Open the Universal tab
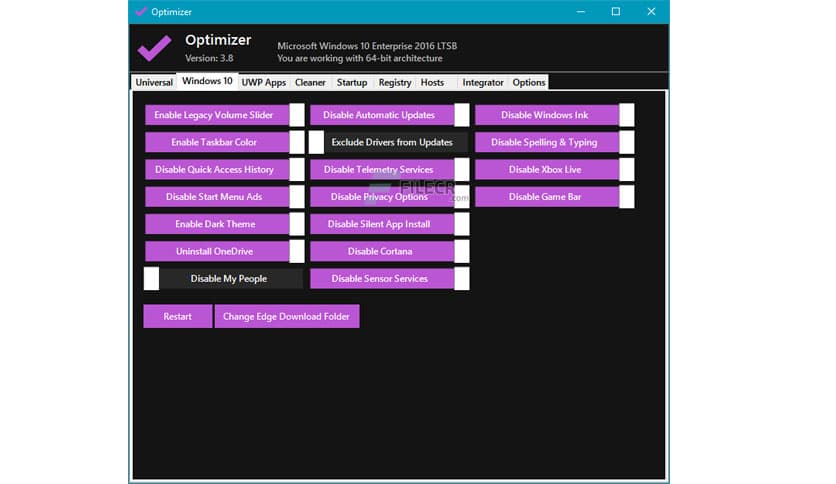The width and height of the screenshot is (836, 484). pyautogui.click(x=154, y=82)
